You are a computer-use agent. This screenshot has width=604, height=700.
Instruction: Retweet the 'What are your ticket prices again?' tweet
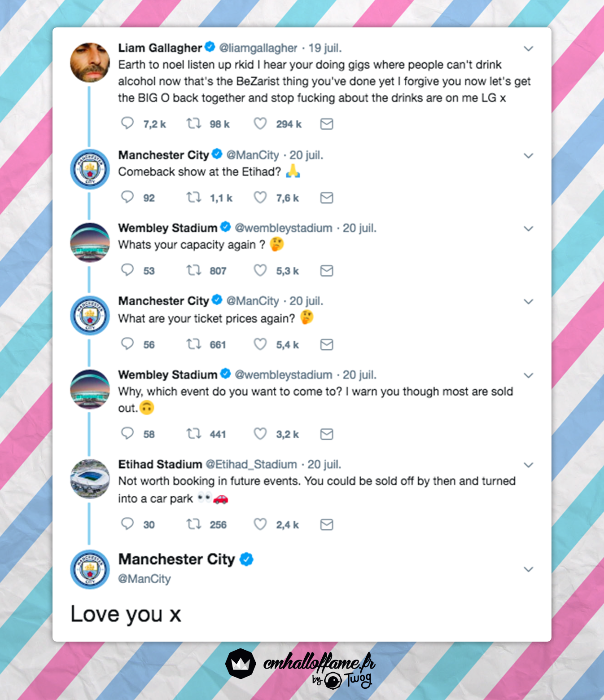tap(194, 344)
